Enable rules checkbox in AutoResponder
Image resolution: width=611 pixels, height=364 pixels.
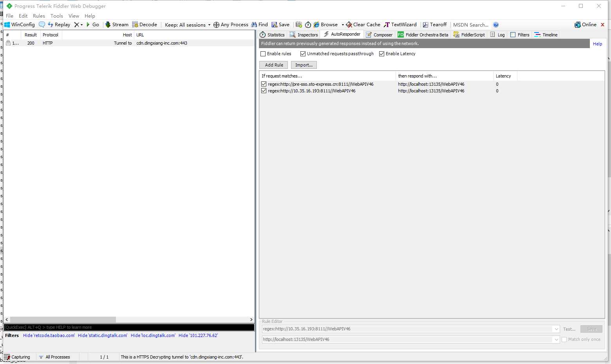263,54
